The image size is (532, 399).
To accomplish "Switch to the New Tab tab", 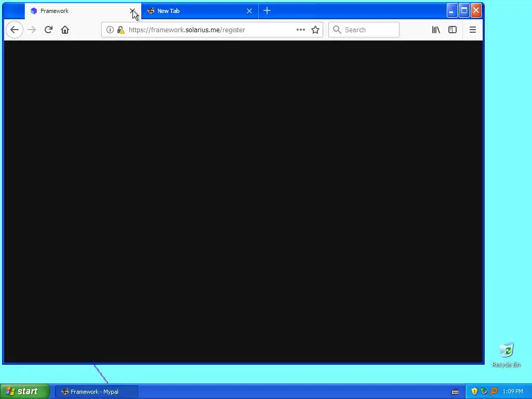I will pyautogui.click(x=199, y=11).
